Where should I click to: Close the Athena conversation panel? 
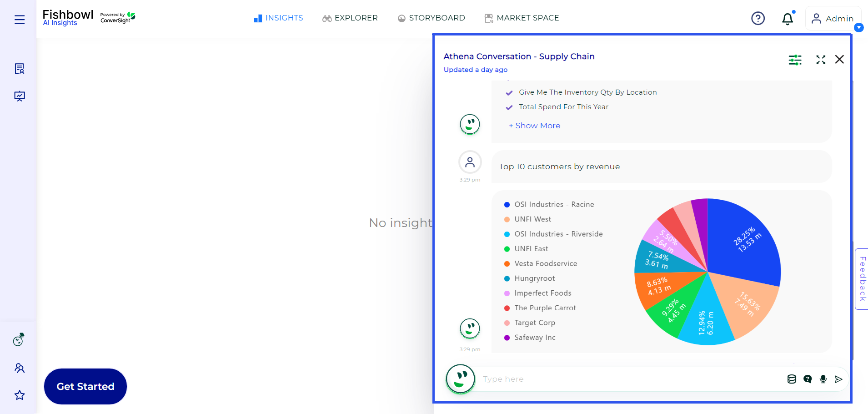click(839, 60)
